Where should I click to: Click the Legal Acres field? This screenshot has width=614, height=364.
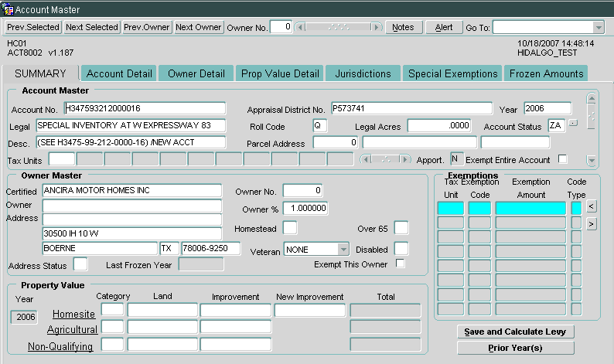pos(439,126)
